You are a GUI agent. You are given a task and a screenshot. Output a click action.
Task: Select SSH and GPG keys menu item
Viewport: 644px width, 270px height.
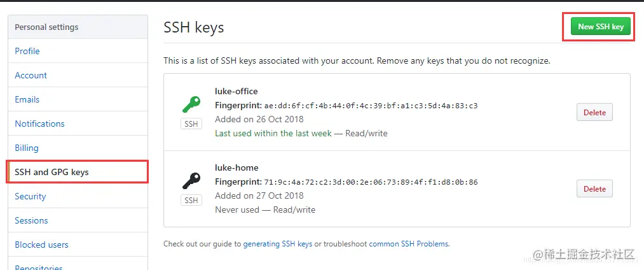tap(51, 172)
